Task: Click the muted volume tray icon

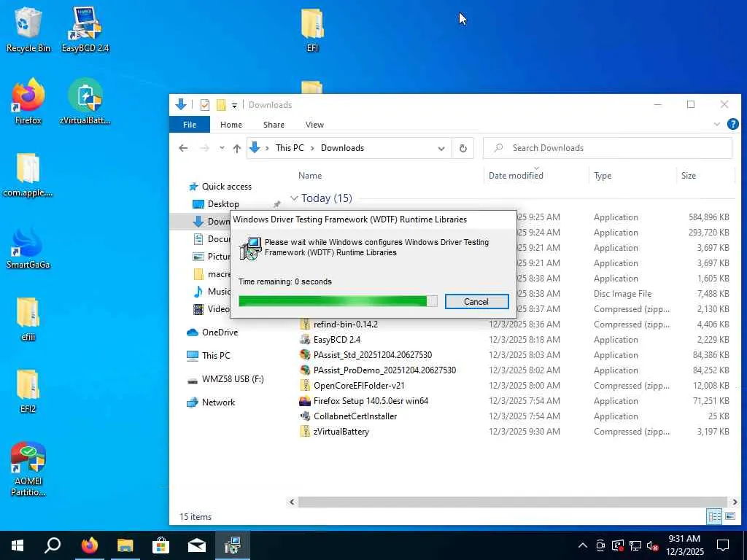Action: (x=652, y=545)
